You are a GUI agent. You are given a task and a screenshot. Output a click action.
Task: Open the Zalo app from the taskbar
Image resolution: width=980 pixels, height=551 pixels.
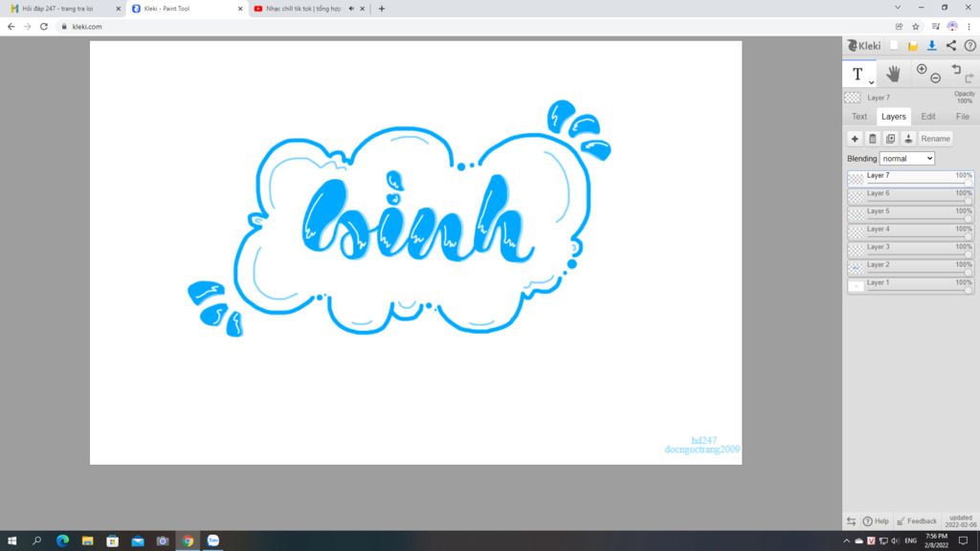tap(213, 541)
